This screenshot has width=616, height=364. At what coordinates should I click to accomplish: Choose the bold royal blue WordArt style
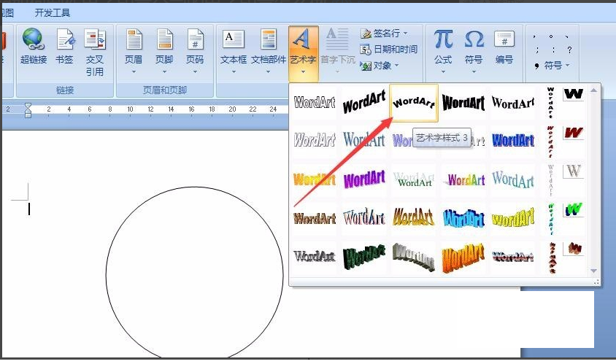pos(512,140)
